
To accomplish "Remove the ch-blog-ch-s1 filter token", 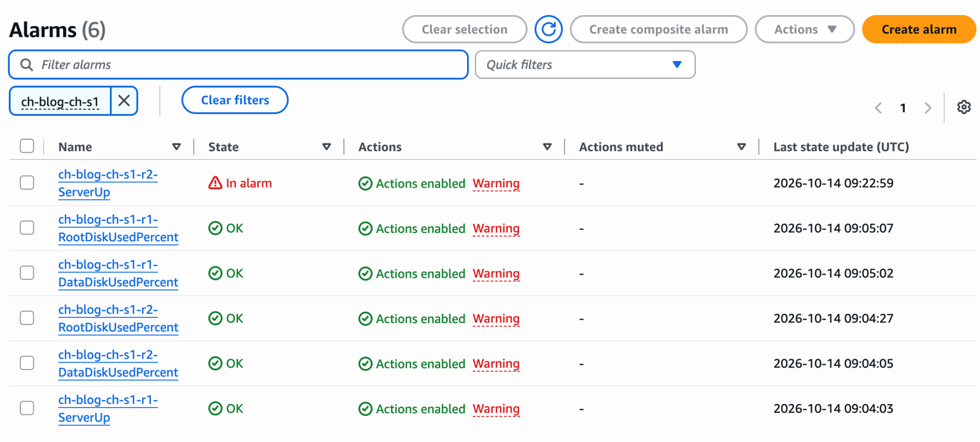I will 124,100.
